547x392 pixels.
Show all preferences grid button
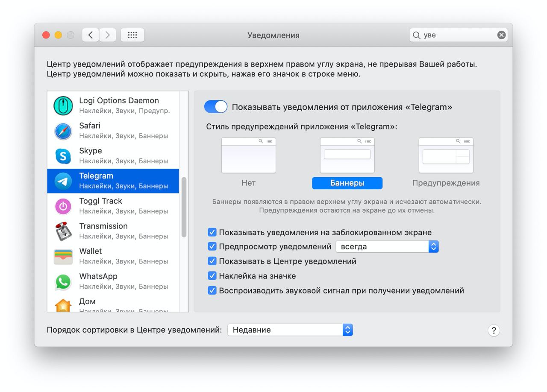(132, 35)
